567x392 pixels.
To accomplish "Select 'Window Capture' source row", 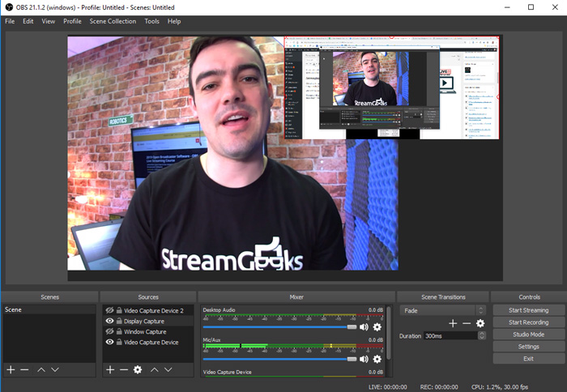I will (x=148, y=331).
